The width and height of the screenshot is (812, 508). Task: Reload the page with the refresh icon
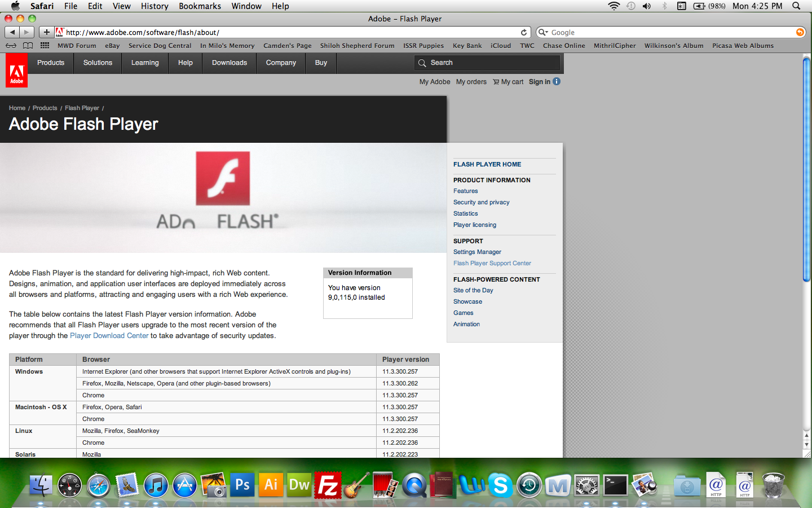coord(524,32)
